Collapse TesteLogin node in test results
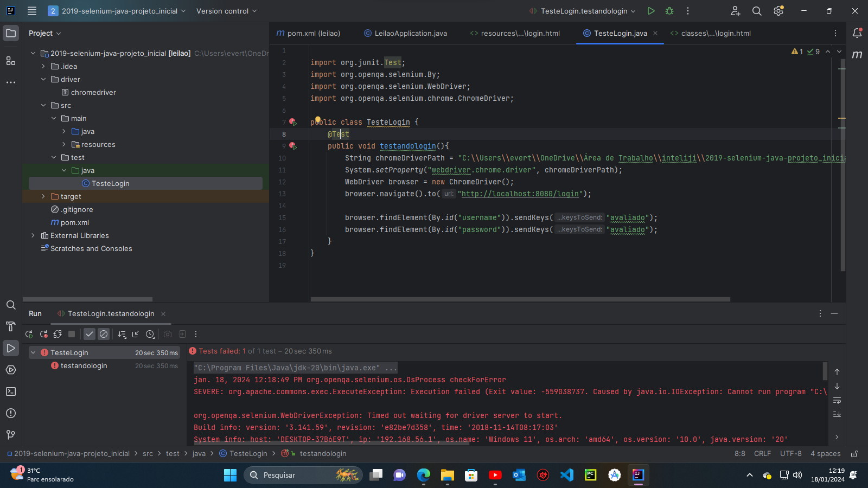868x488 pixels. [x=33, y=352]
